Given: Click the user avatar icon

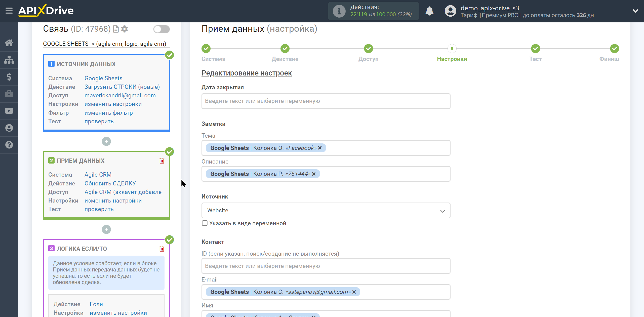Looking at the screenshot, I should pos(450,11).
